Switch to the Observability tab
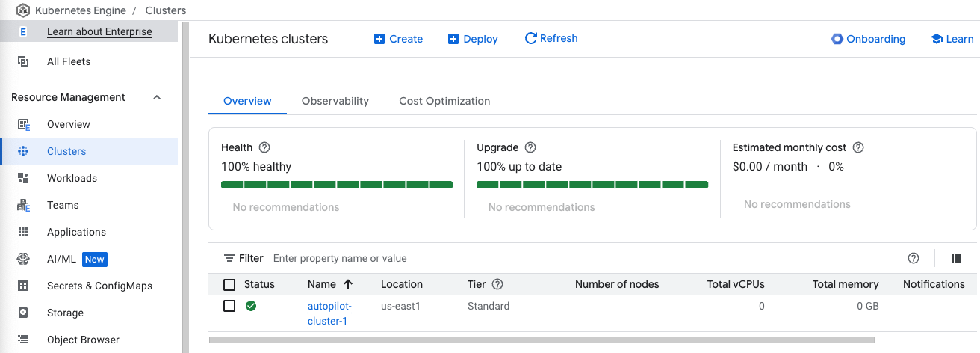 click(335, 101)
